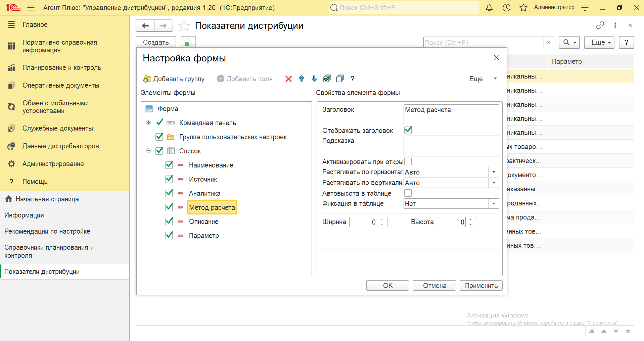Open page options three-dots icon
Image resolution: width=644 pixels, height=341 pixels.
[615, 25]
